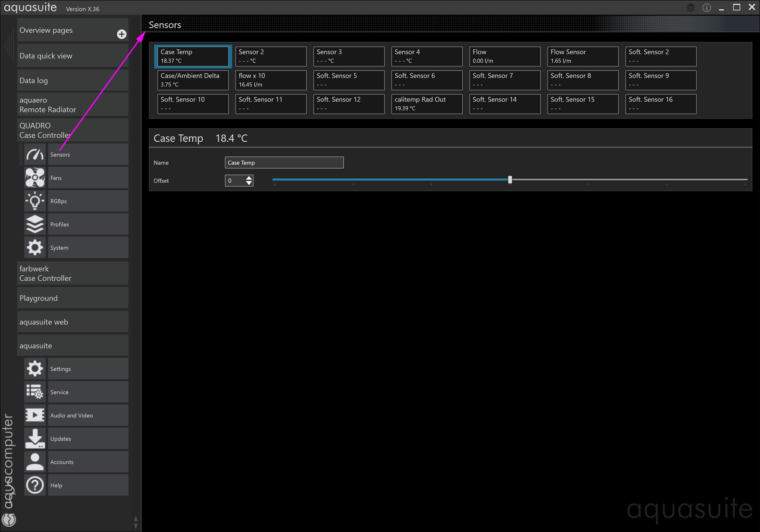Open Accounts via the person icon
The width and height of the screenshot is (760, 532).
click(x=35, y=462)
